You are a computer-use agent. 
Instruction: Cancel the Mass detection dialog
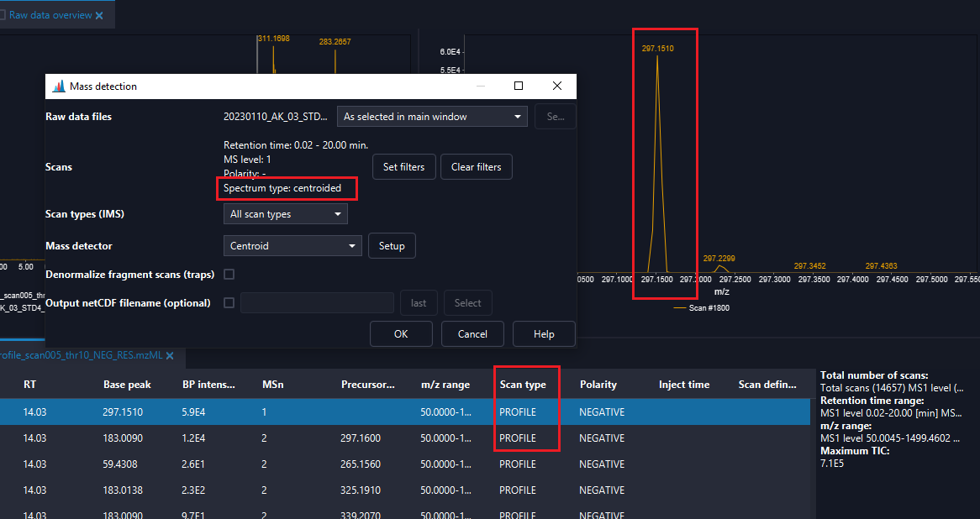472,333
